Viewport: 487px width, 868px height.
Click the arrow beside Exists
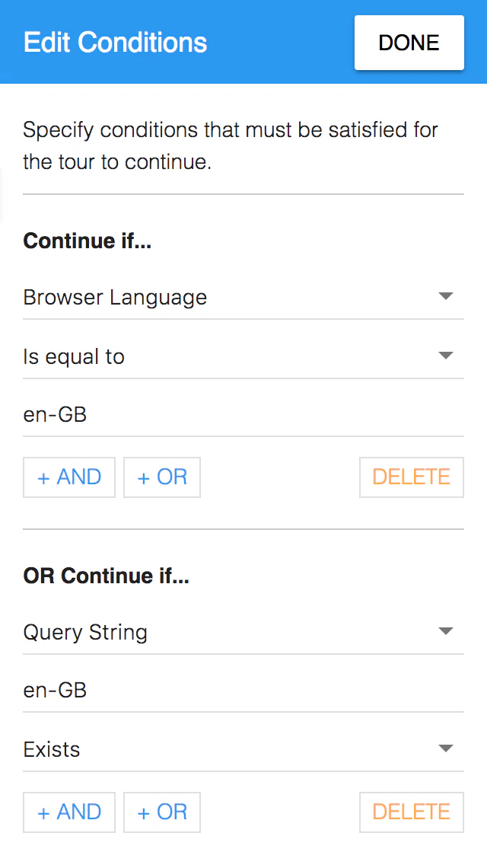(x=446, y=749)
